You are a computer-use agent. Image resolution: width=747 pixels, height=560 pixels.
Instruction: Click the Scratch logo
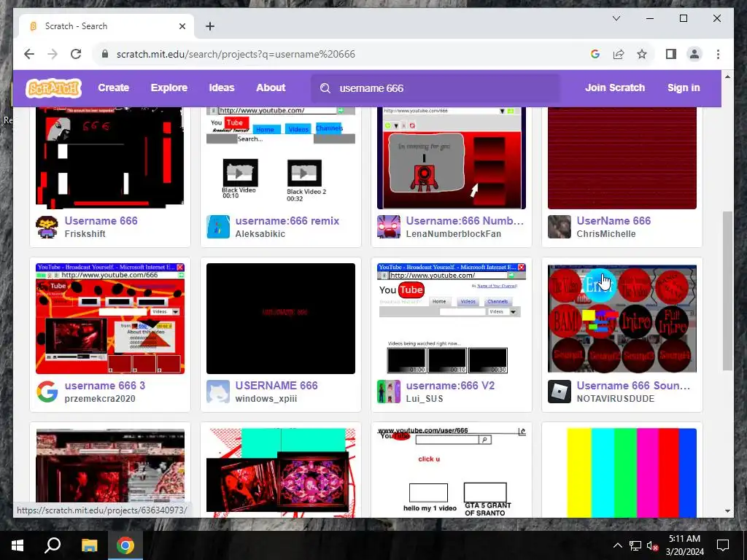click(x=53, y=88)
